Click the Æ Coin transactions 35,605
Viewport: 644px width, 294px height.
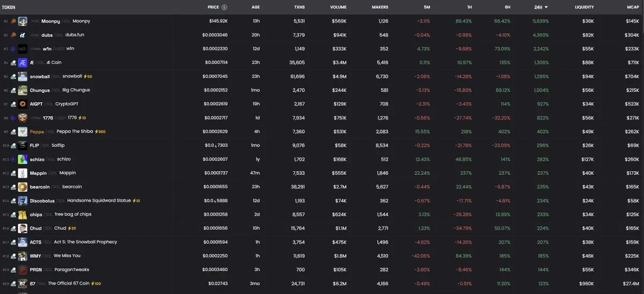pos(297,63)
